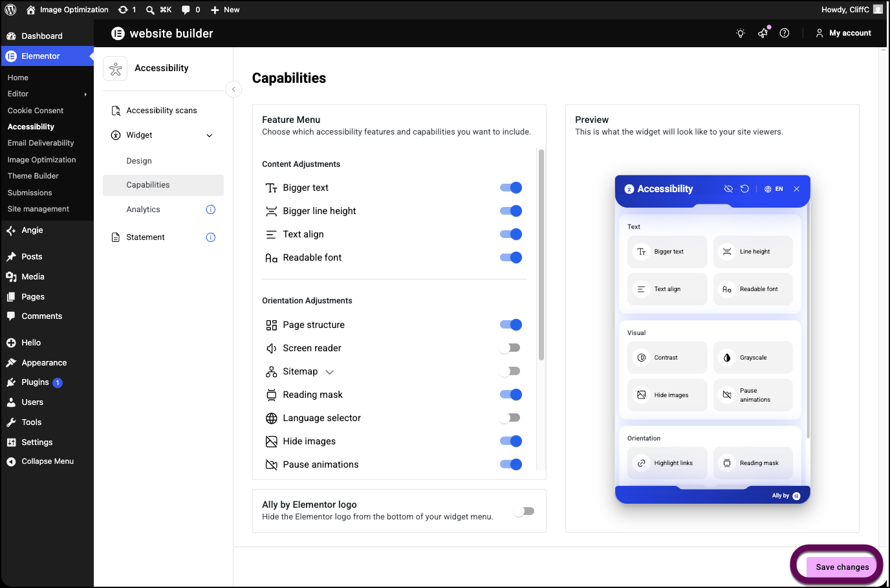The image size is (890, 588).
Task: Click Highlight links button in preview
Action: [667, 463]
